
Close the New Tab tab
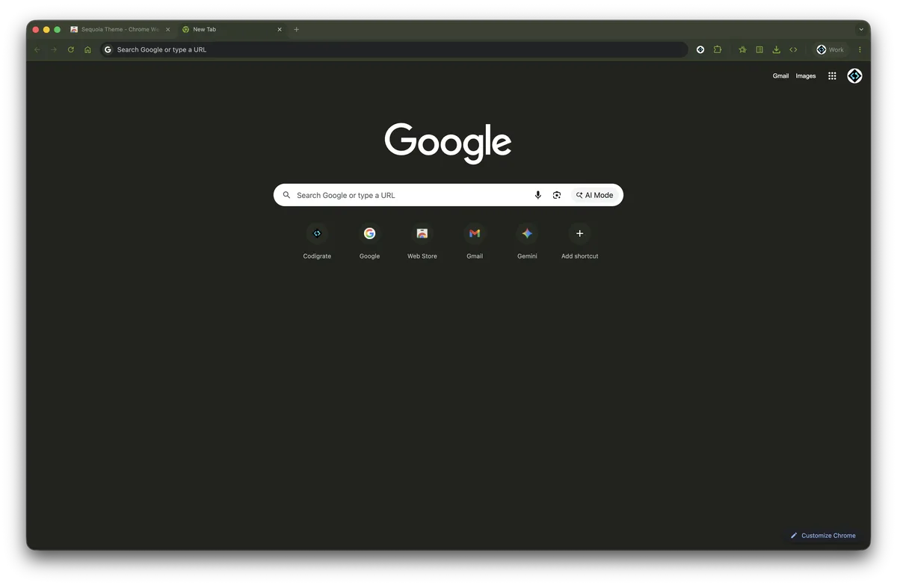[280, 30]
